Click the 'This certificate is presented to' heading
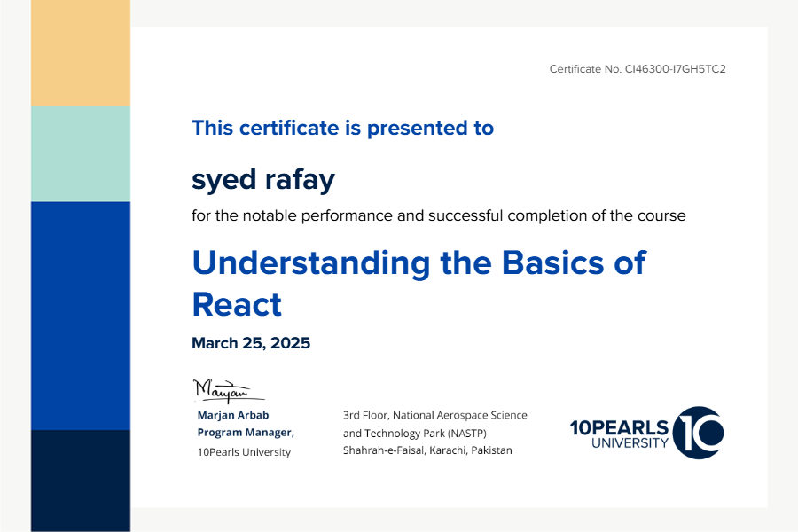The image size is (798, 532). [x=342, y=128]
